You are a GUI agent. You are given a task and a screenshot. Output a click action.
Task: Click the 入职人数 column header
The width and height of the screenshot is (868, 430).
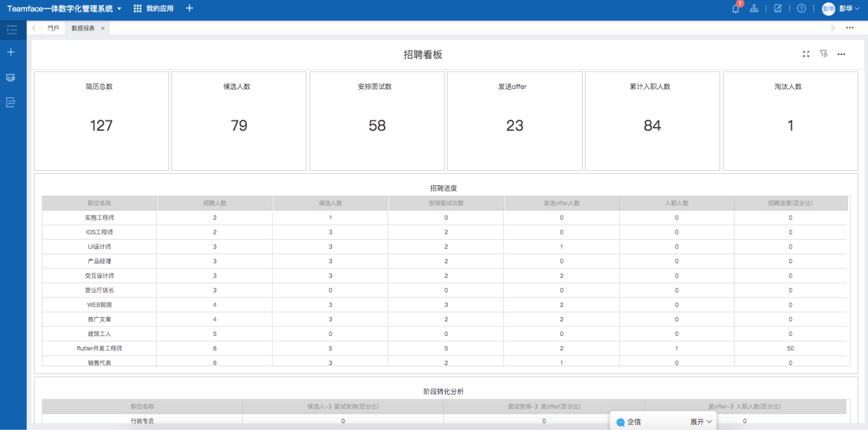[677, 203]
